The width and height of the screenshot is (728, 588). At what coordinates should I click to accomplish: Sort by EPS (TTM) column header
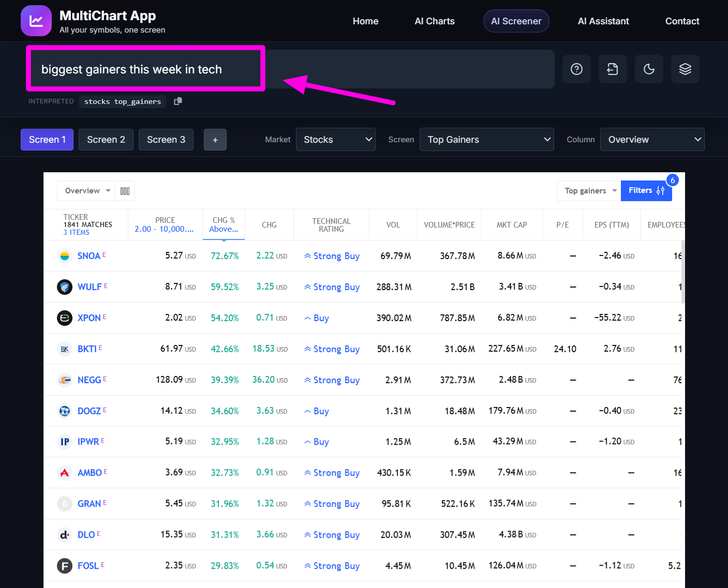pyautogui.click(x=612, y=225)
